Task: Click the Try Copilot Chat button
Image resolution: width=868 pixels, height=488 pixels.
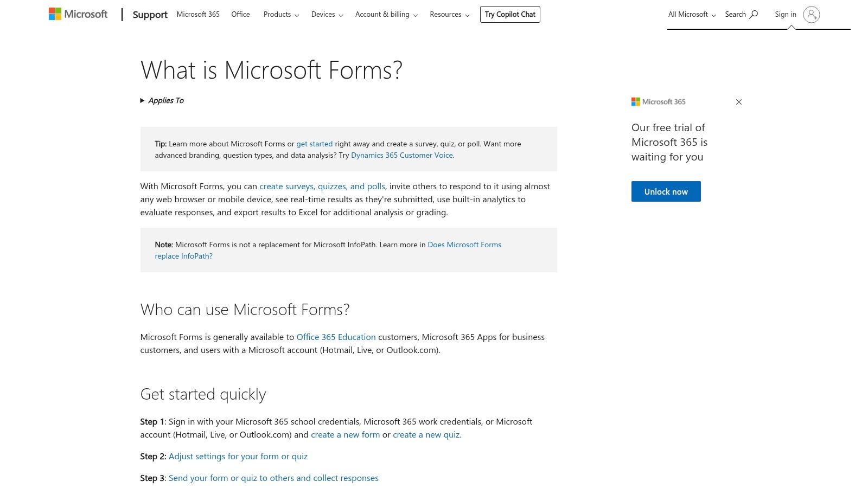Action: coord(510,15)
